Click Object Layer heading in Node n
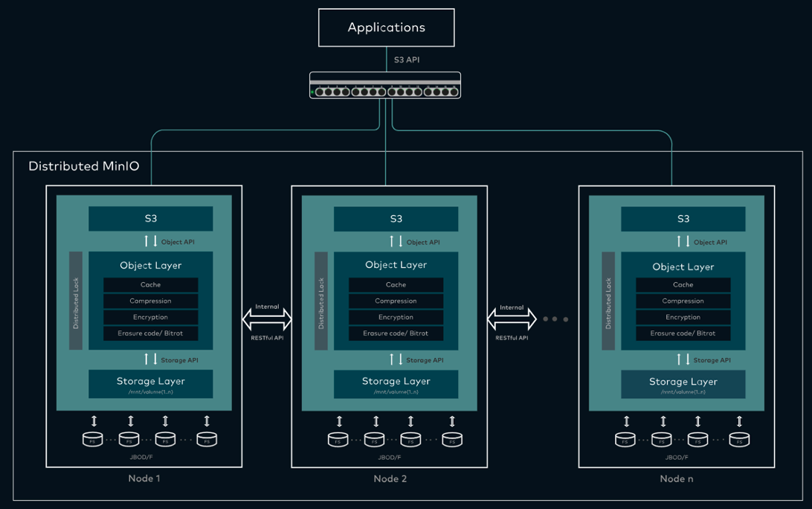 [x=683, y=267]
